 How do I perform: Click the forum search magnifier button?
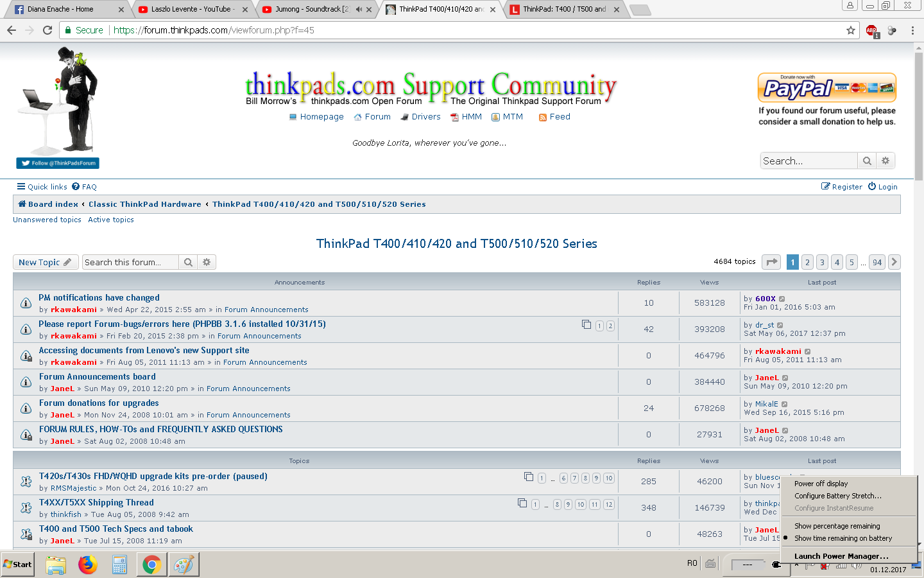188,262
